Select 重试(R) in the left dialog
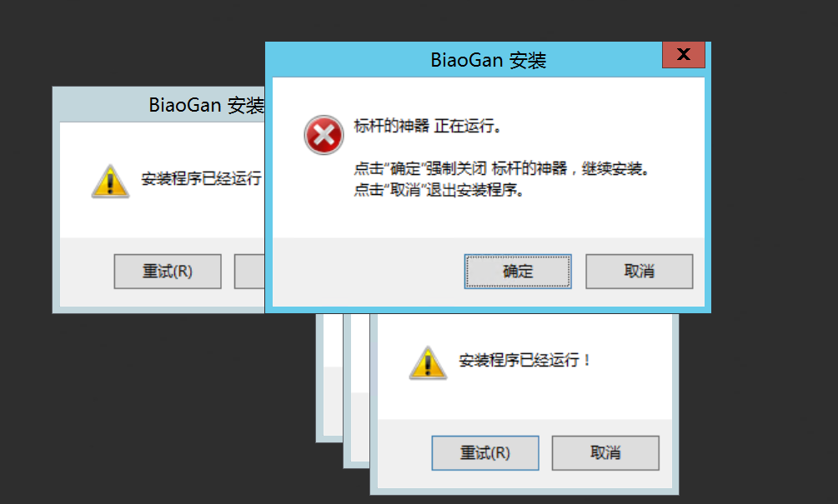Viewport: 838px width, 504px height. coord(168,272)
